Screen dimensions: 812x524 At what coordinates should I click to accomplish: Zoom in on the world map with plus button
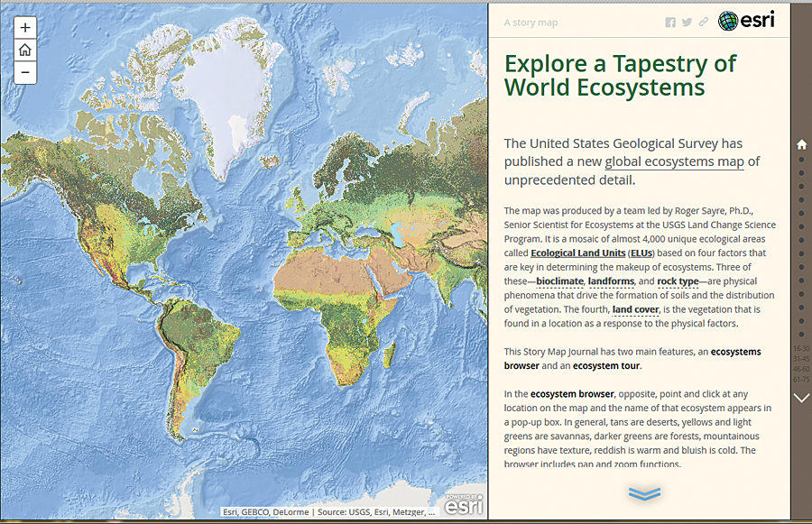pos(24,28)
